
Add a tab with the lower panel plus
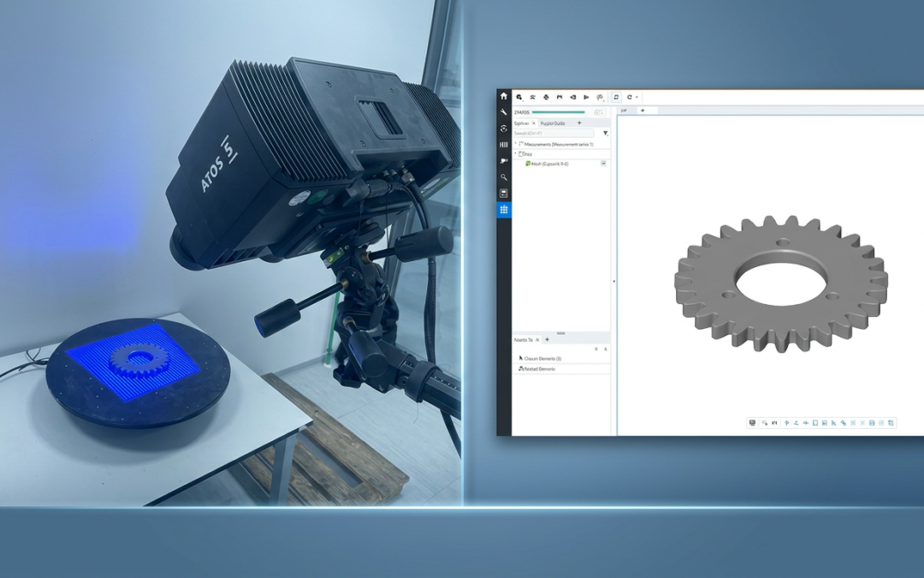point(547,339)
